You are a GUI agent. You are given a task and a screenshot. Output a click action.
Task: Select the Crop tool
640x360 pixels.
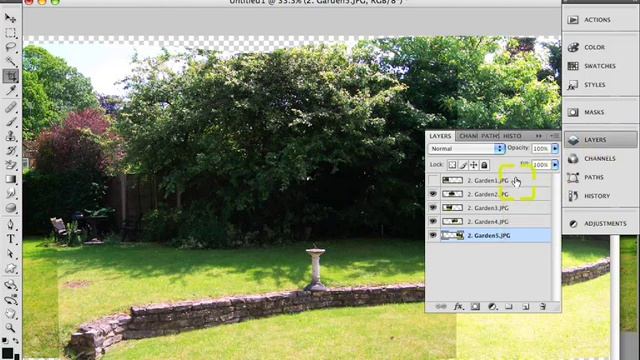[x=11, y=76]
